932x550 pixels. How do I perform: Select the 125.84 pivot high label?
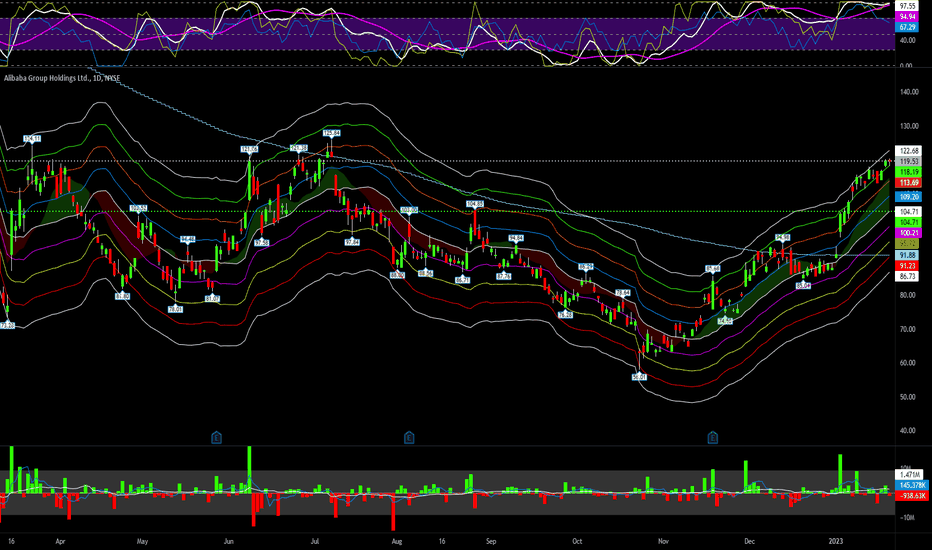[x=331, y=133]
